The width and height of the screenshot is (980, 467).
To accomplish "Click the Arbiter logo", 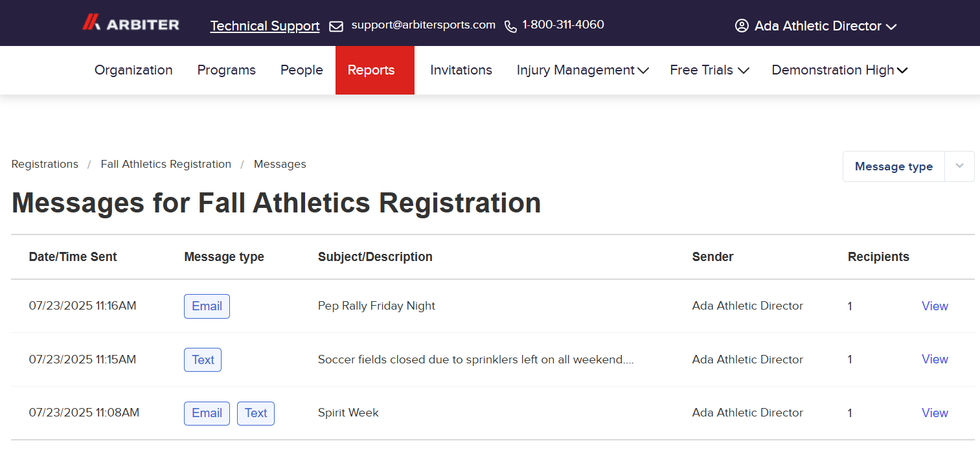I will click(131, 23).
